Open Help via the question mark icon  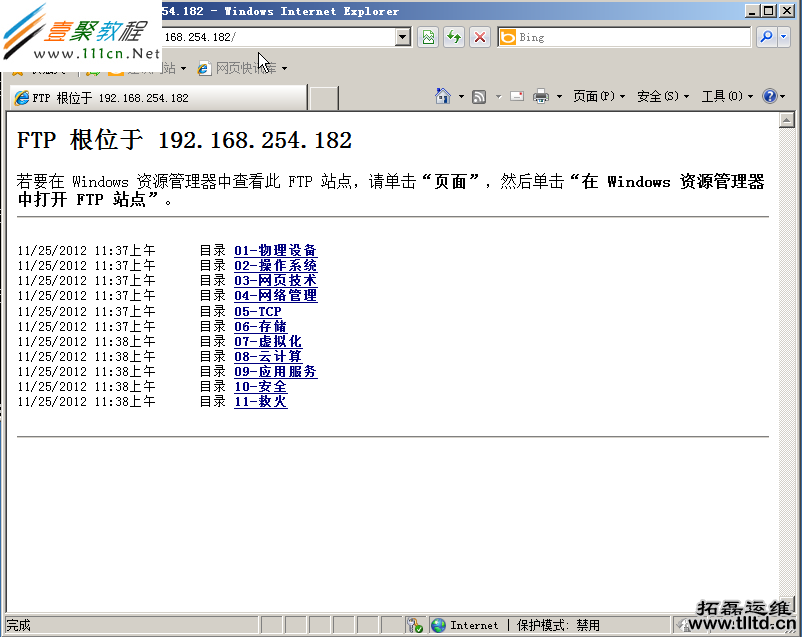[769, 96]
